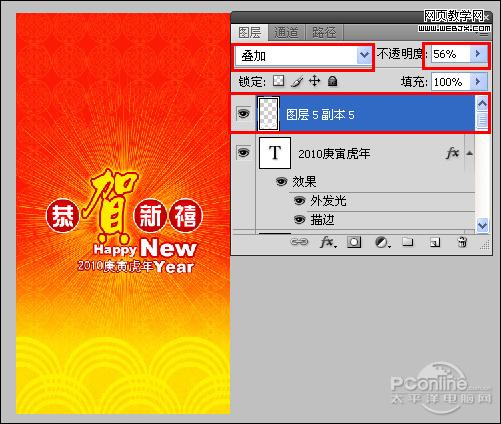Click the layers list scroll up arrow
This screenshot has width=501, height=424.
pos(482,104)
